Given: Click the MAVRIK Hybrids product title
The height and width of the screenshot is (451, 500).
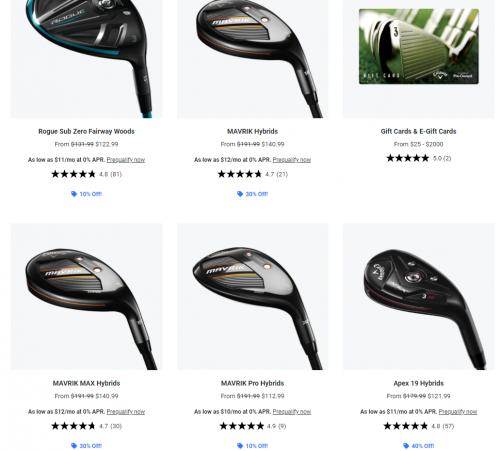Looking at the screenshot, I should point(252,131).
